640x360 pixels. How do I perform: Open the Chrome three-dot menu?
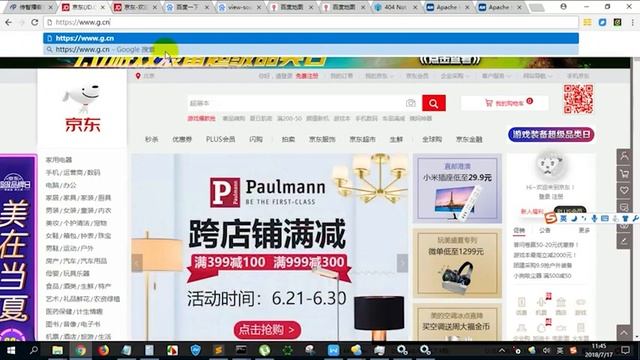coord(632,22)
